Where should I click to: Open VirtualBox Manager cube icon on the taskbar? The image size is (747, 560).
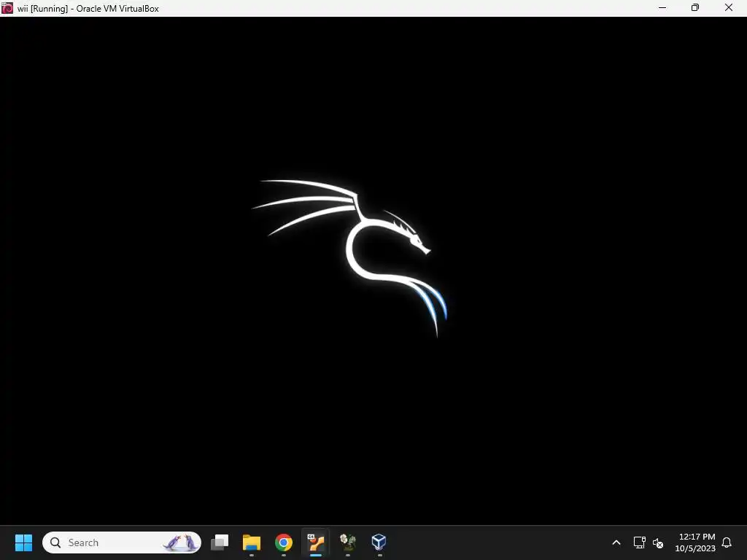click(x=379, y=542)
